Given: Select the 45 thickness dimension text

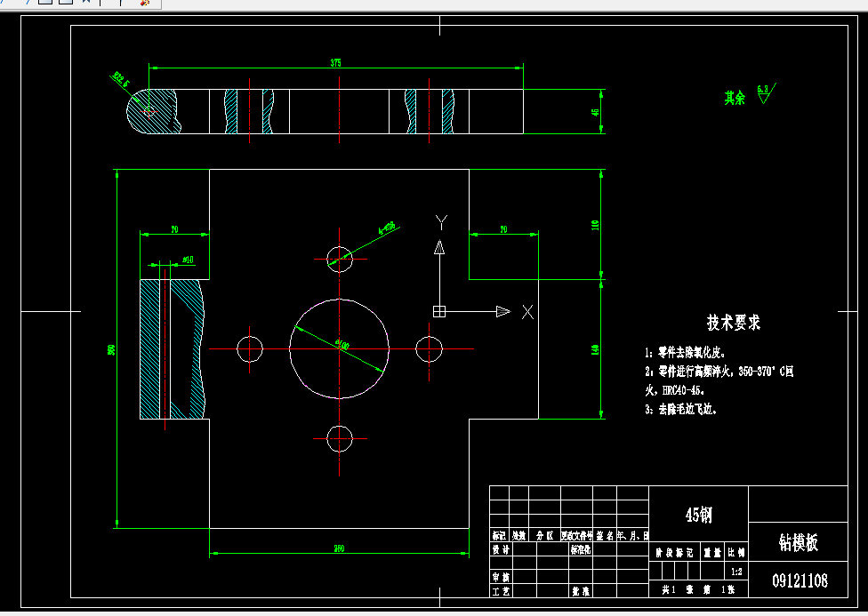Looking at the screenshot, I should tap(595, 112).
